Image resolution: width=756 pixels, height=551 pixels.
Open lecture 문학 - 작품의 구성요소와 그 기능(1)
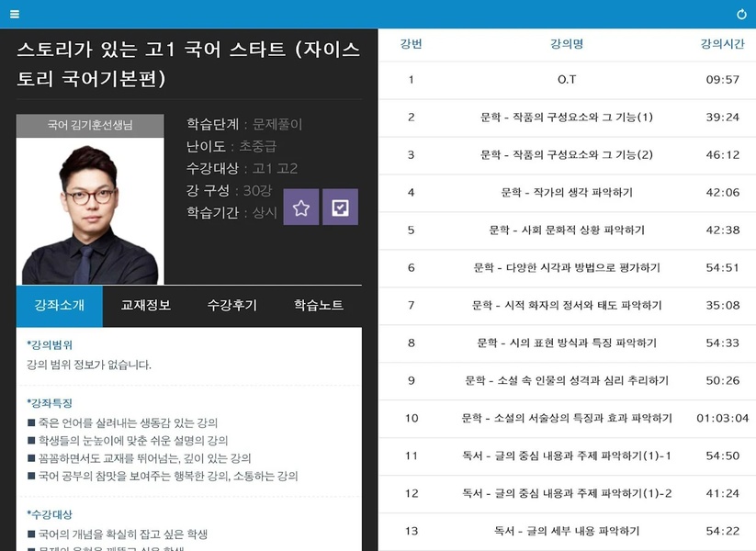point(567,118)
